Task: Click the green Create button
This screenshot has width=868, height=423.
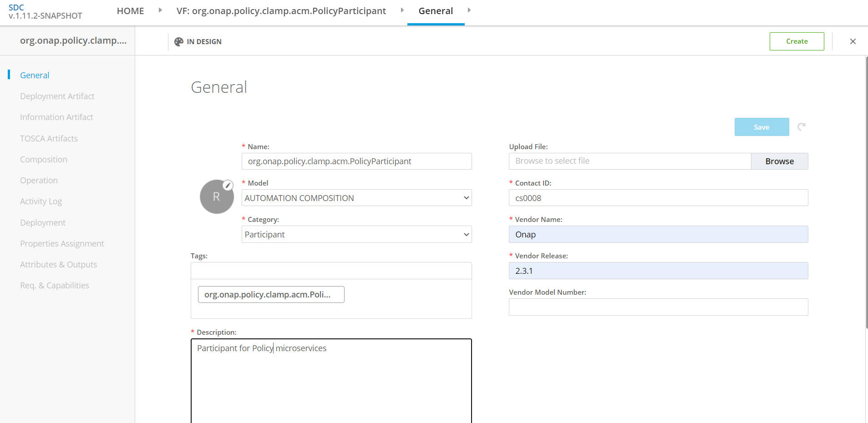Action: (x=797, y=41)
